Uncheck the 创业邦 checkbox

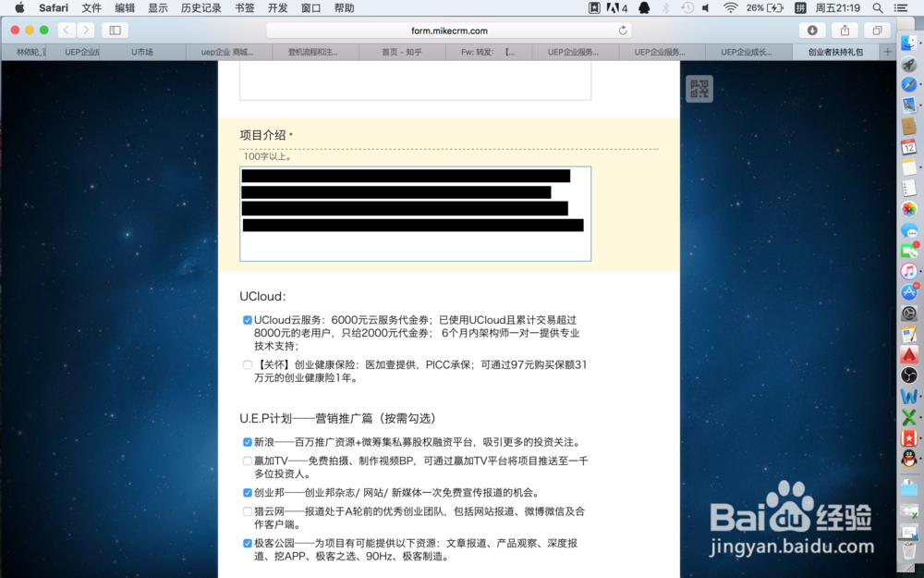pyautogui.click(x=248, y=493)
